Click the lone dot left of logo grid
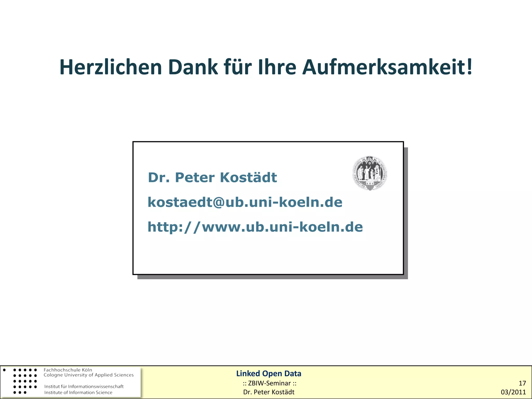Image resolution: width=532 pixels, height=399 pixels. point(4,370)
